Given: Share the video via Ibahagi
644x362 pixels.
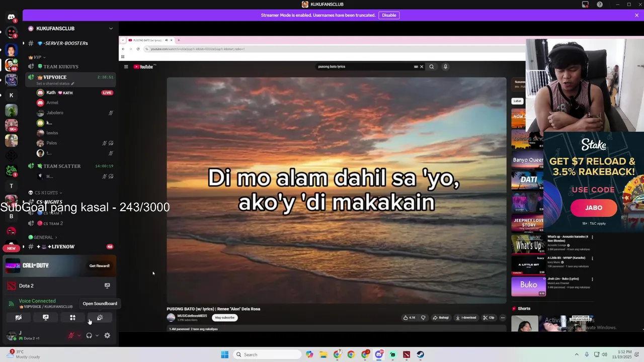Looking at the screenshot, I should coord(441,318).
